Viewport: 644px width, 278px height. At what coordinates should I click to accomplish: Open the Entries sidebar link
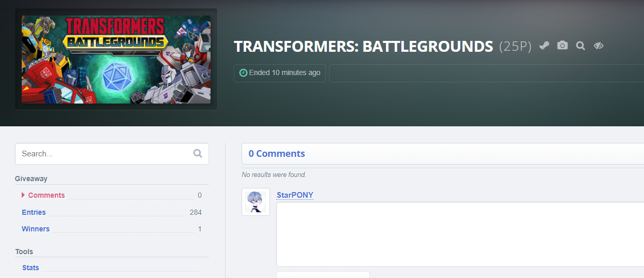(34, 212)
